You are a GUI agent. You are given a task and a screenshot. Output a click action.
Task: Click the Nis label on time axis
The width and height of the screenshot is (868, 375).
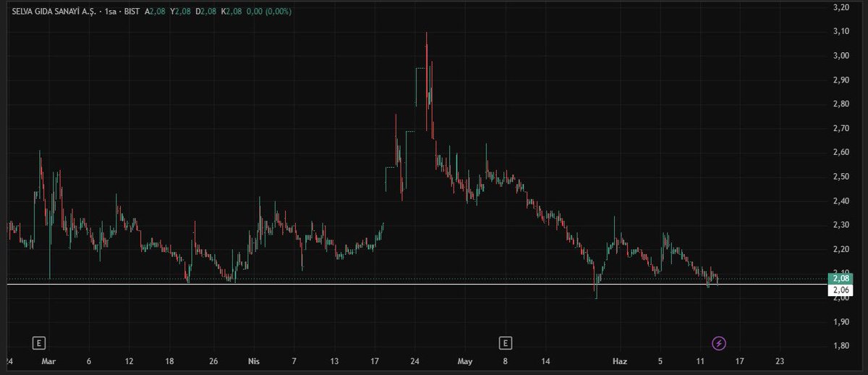pos(254,361)
